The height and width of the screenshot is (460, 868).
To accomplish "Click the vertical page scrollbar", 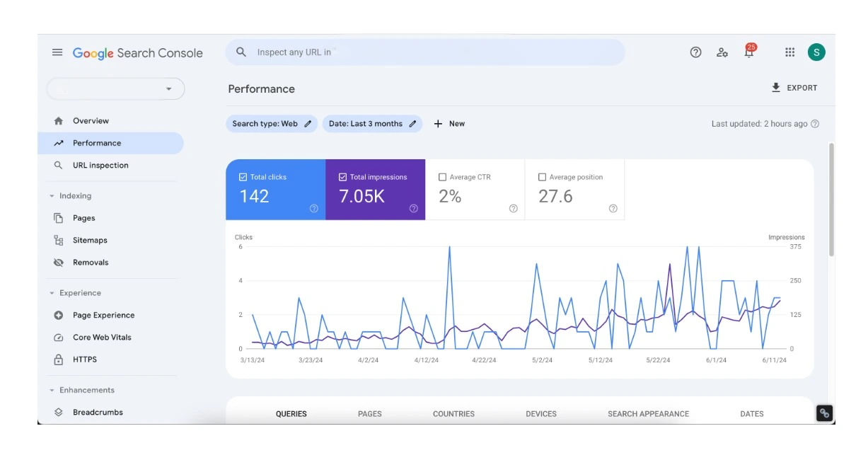I will 831,198.
